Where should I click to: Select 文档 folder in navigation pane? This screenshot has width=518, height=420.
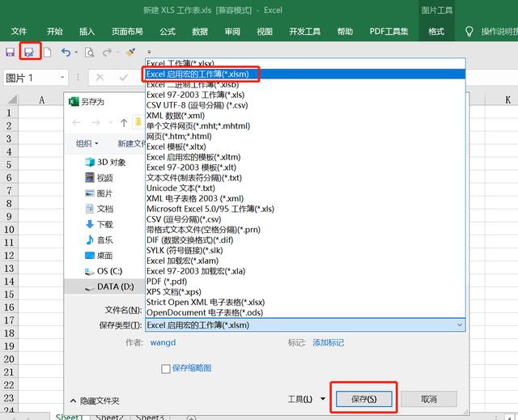pos(99,209)
